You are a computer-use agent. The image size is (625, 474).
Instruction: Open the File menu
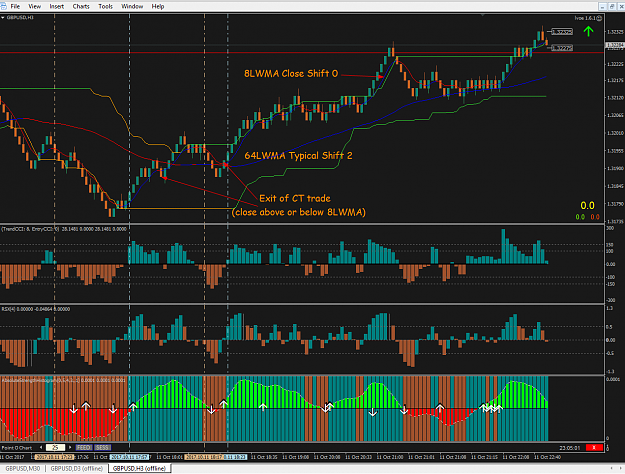(15, 6)
